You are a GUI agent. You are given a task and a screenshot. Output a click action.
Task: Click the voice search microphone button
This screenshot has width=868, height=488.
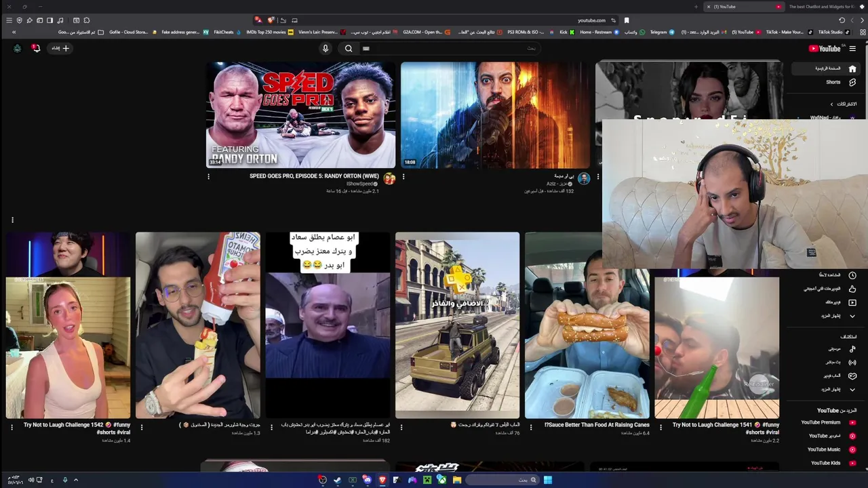tap(325, 48)
